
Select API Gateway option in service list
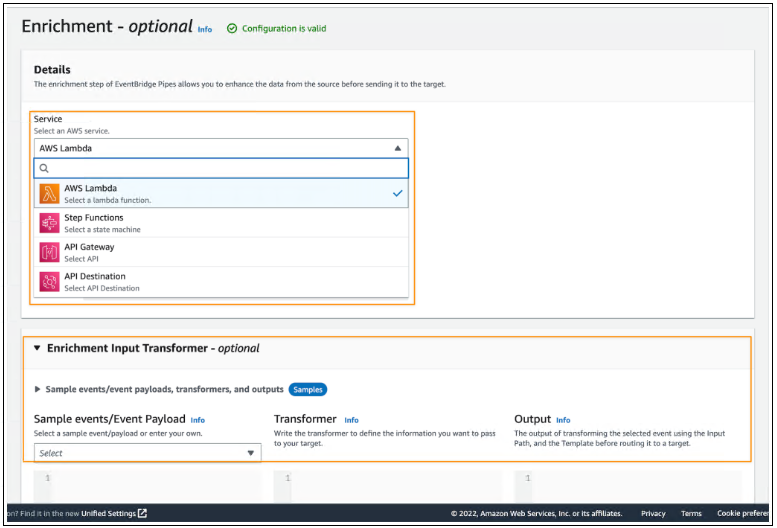[89, 247]
